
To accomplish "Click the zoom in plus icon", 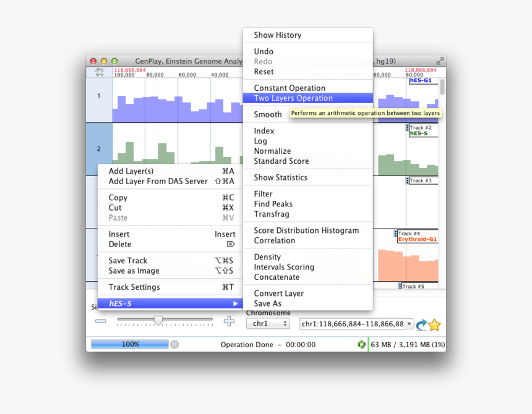I will click(x=229, y=321).
